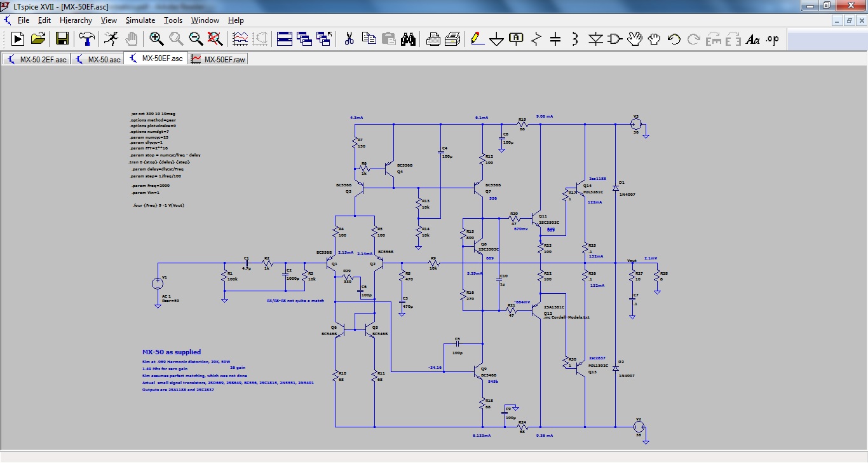Restore the inner schematic document window
Screen dimensions: 868x463
(850, 20)
